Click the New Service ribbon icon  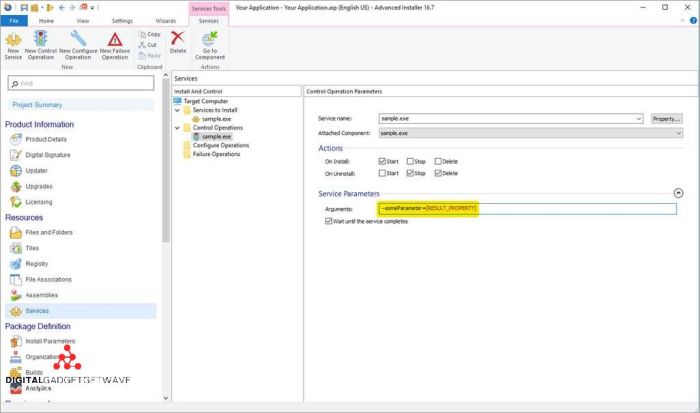13,45
